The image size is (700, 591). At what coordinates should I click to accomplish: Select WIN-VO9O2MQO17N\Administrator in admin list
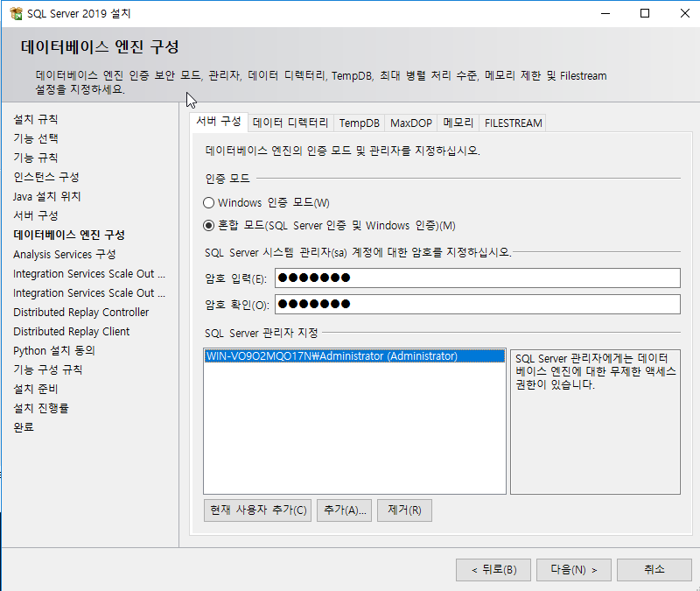354,356
